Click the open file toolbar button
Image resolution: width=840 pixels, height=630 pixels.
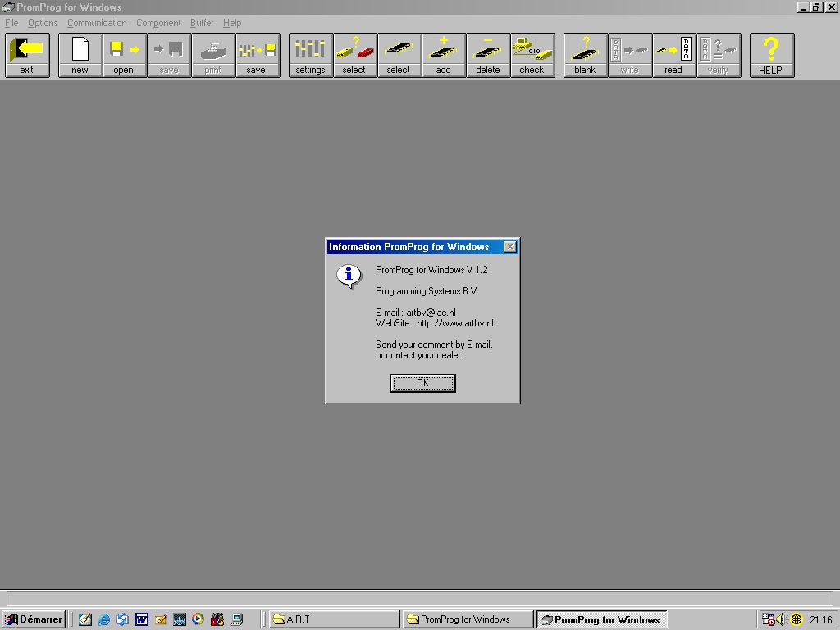[x=125, y=55]
